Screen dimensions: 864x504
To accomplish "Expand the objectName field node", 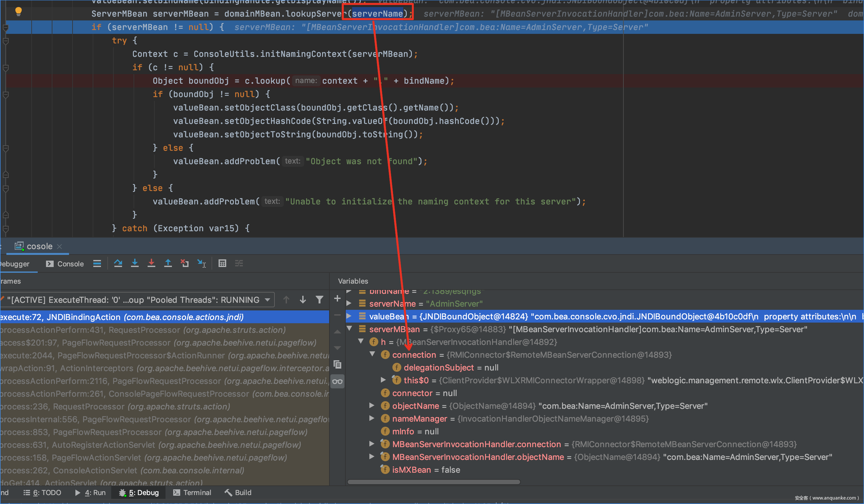I will tap(372, 406).
